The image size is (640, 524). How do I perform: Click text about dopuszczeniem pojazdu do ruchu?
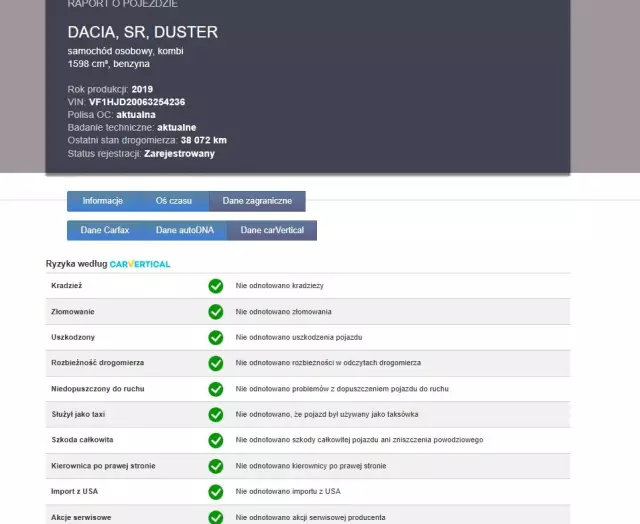pyautogui.click(x=342, y=389)
